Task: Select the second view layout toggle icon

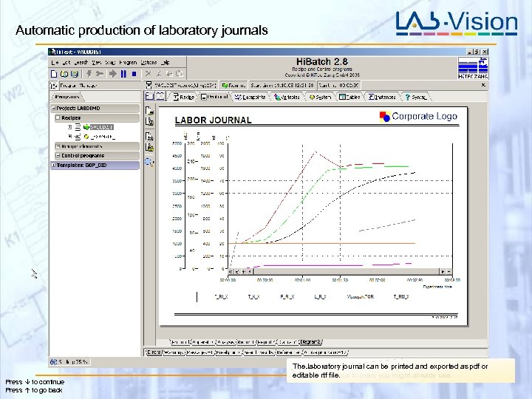Action: pos(160,96)
